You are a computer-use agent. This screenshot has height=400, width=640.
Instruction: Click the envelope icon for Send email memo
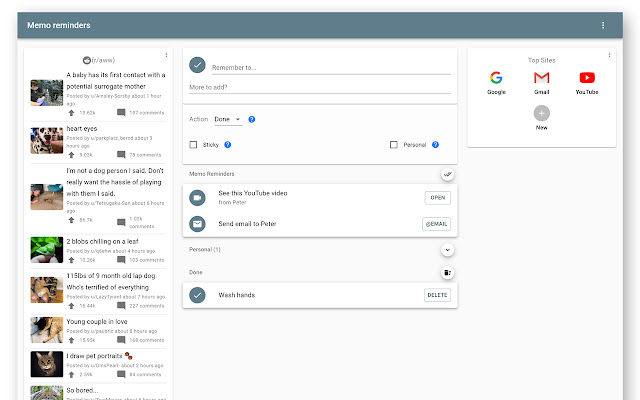[x=197, y=224]
